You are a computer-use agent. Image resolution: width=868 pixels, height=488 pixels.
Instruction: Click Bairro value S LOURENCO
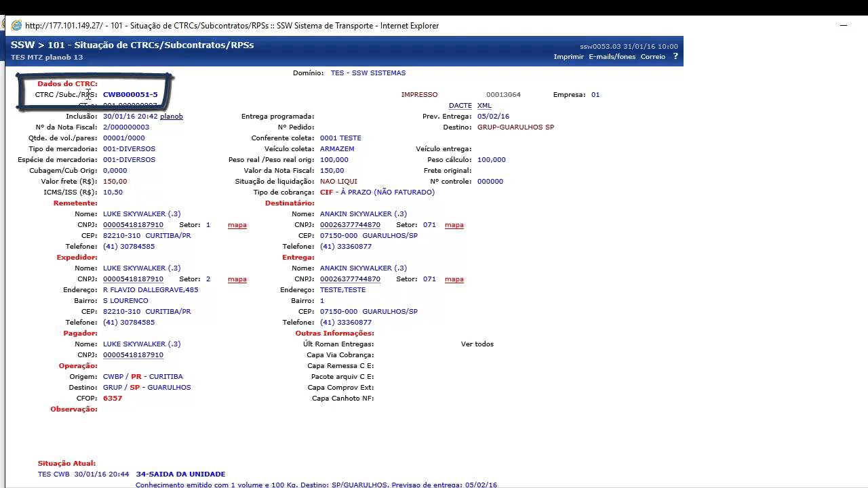pos(125,301)
